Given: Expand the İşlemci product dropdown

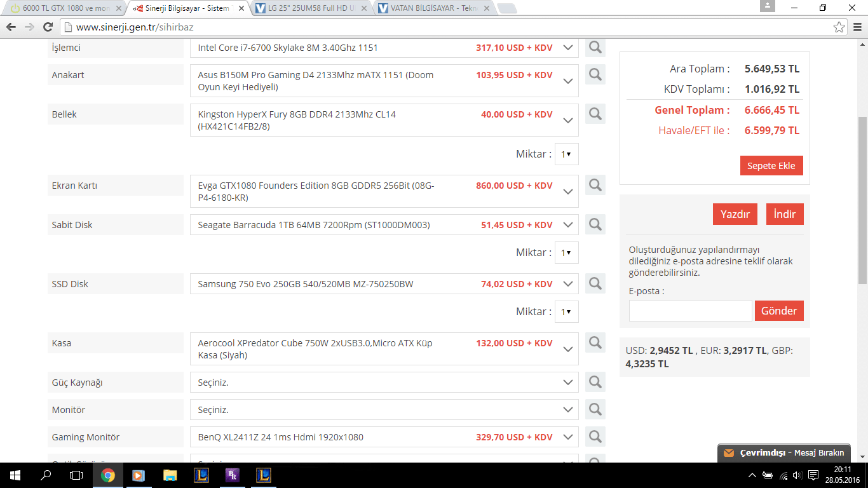Looking at the screenshot, I should 568,48.
